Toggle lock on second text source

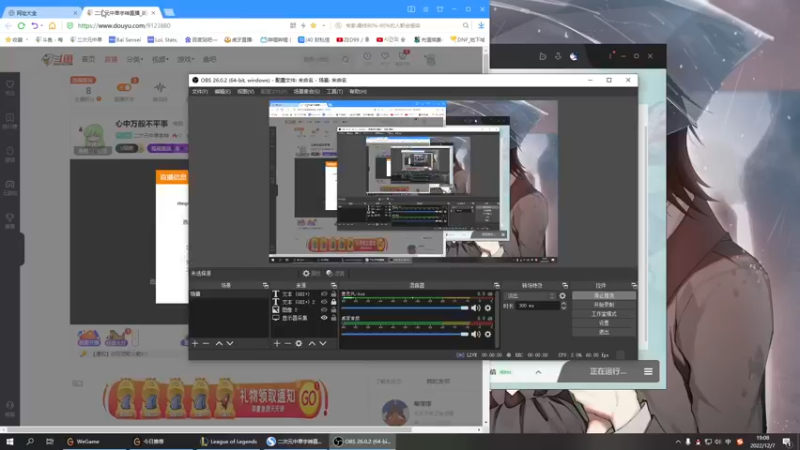(334, 302)
